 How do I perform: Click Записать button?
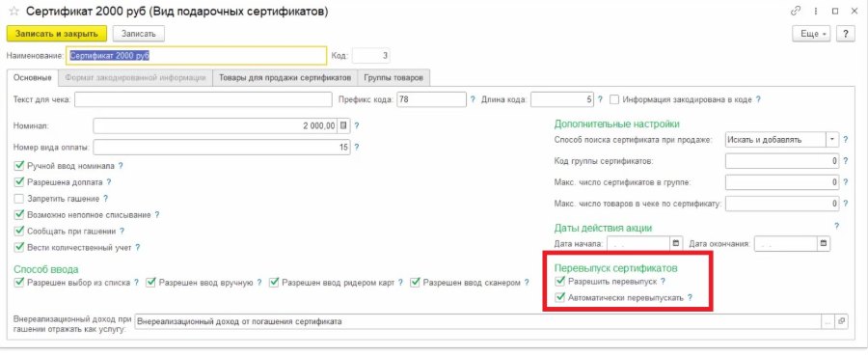[x=138, y=34]
